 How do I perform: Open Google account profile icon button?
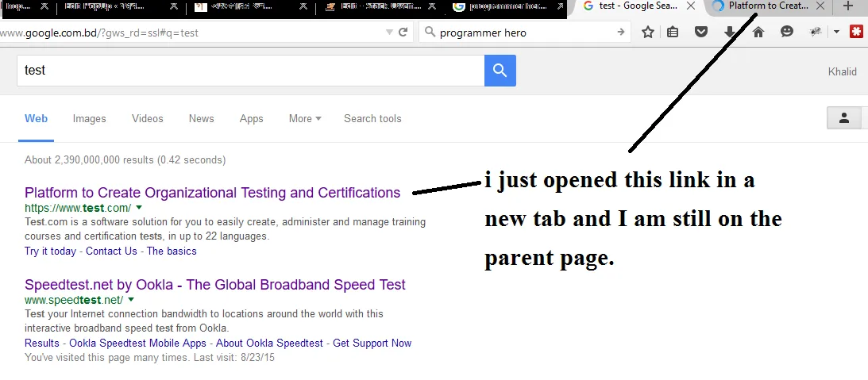coord(843,118)
